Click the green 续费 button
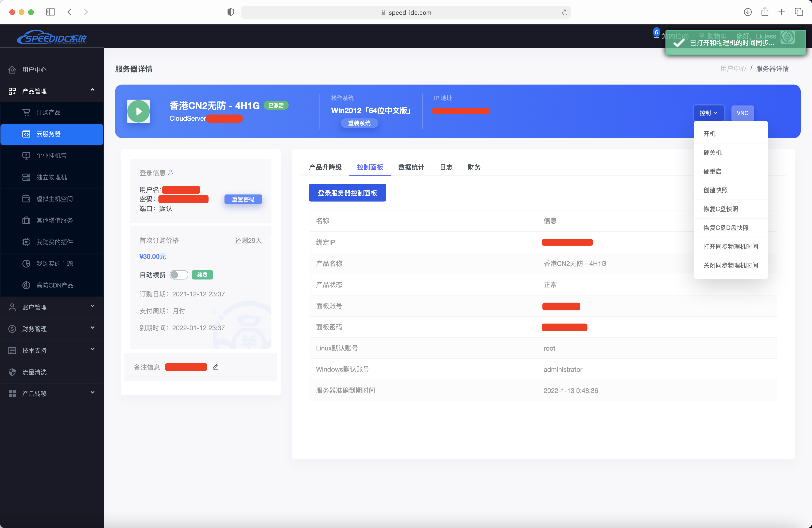 tap(202, 275)
